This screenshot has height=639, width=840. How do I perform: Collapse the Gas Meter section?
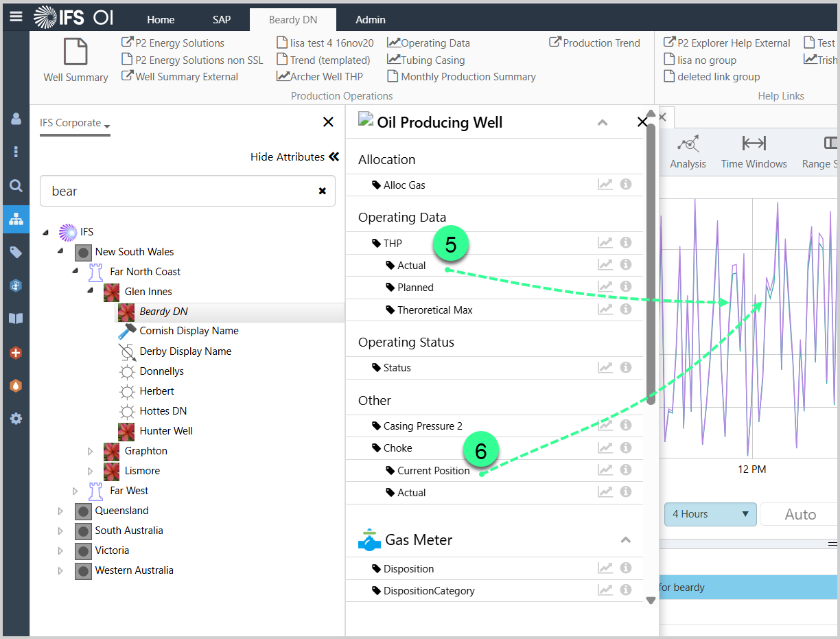(x=625, y=540)
